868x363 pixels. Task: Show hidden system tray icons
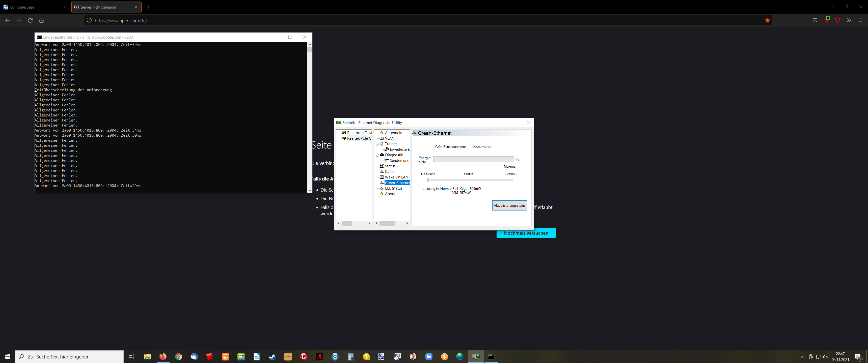pos(803,357)
